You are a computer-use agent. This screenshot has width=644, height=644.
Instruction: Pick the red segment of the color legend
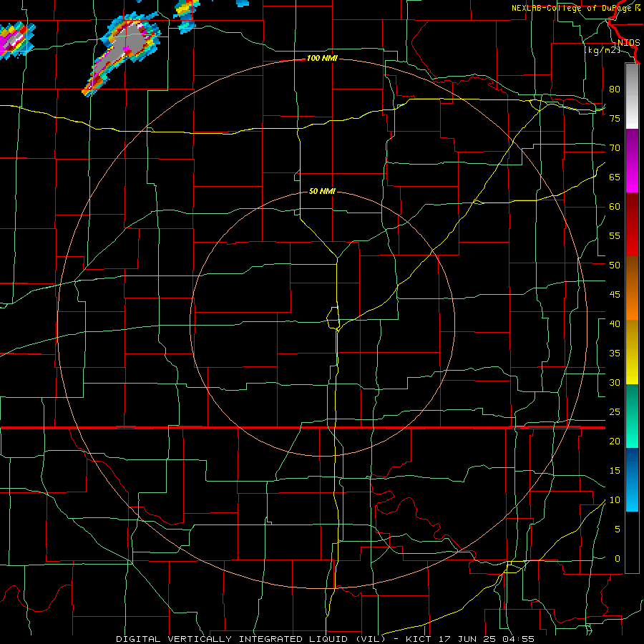[x=632, y=224]
